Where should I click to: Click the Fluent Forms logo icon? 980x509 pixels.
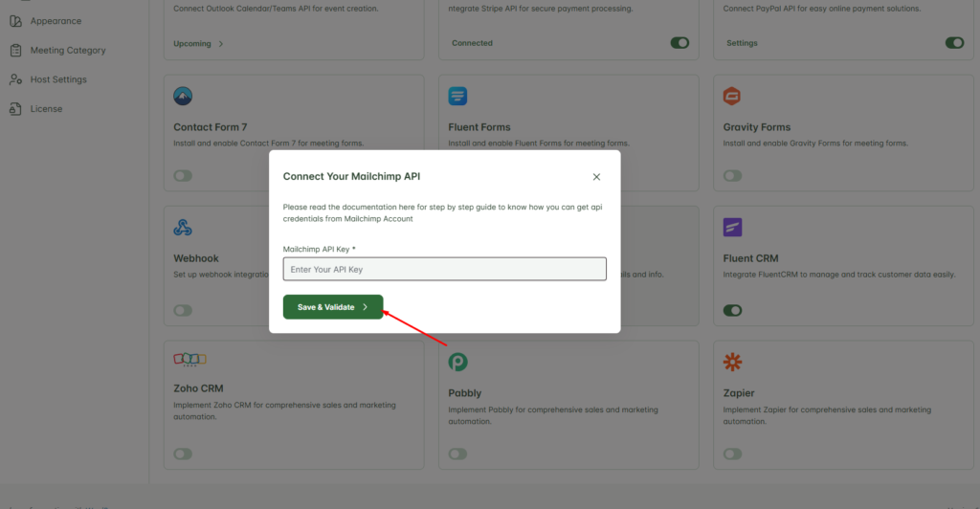[x=457, y=97]
